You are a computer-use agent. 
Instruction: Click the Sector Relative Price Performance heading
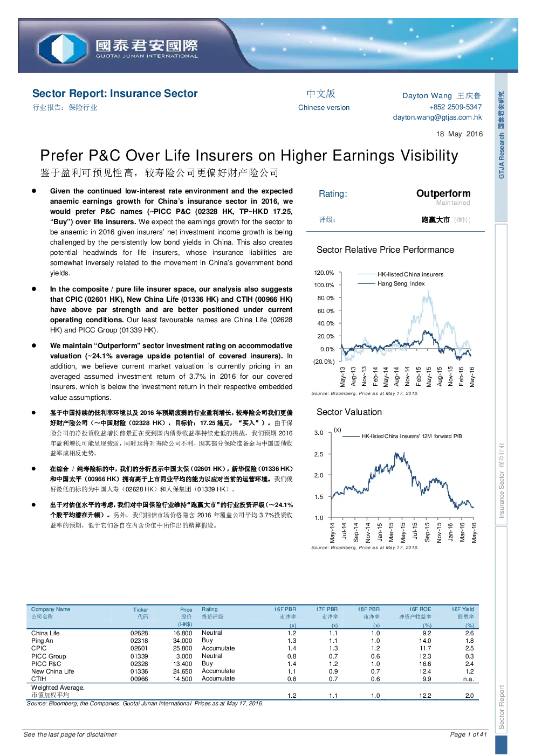tap(385, 250)
